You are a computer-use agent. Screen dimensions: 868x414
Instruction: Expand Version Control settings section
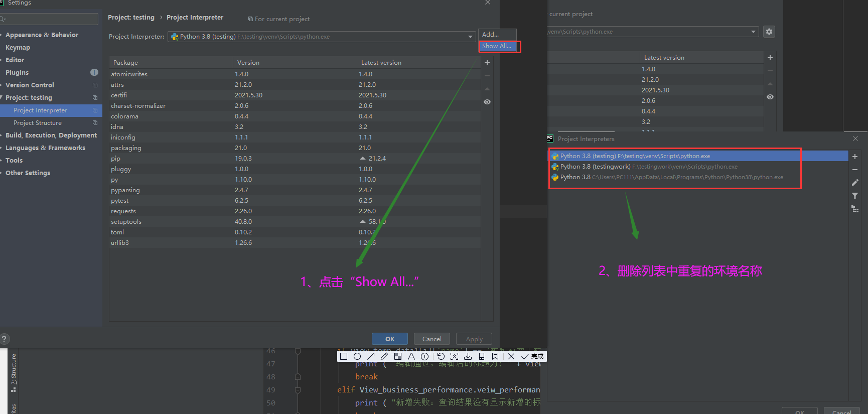click(x=2, y=85)
